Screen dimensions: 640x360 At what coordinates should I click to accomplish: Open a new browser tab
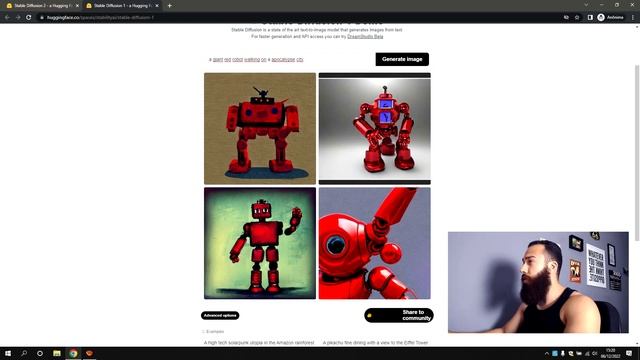[169, 6]
